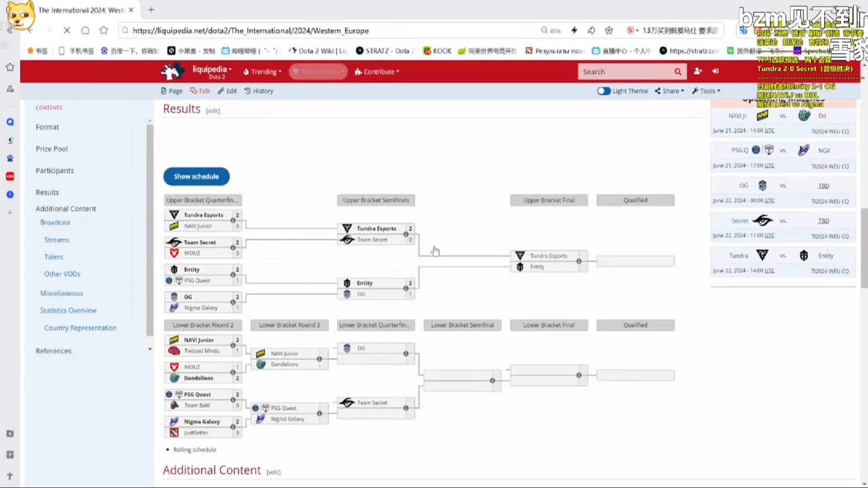The width and height of the screenshot is (868, 488).
Task: Click the Tundra Esports logo in the bracket
Action: [173, 215]
